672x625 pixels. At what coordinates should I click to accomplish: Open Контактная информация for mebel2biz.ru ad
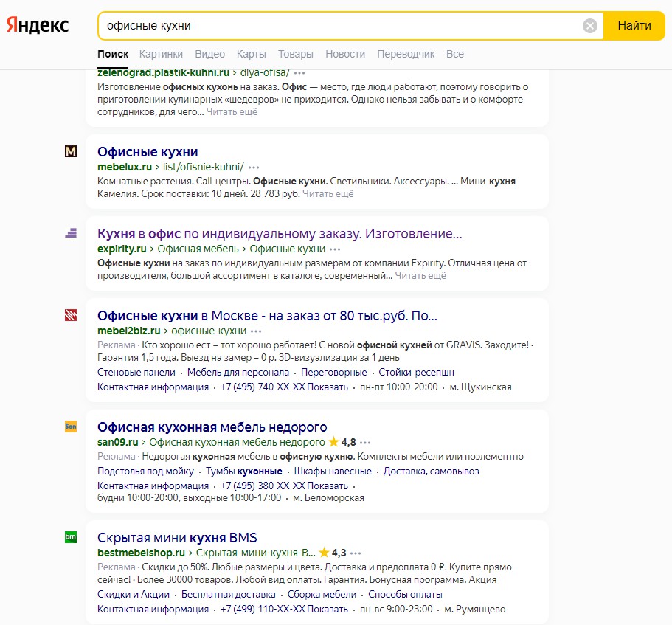click(153, 387)
